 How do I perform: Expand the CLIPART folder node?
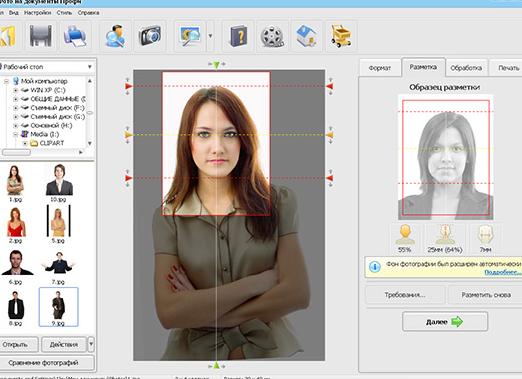pyautogui.click(x=25, y=143)
